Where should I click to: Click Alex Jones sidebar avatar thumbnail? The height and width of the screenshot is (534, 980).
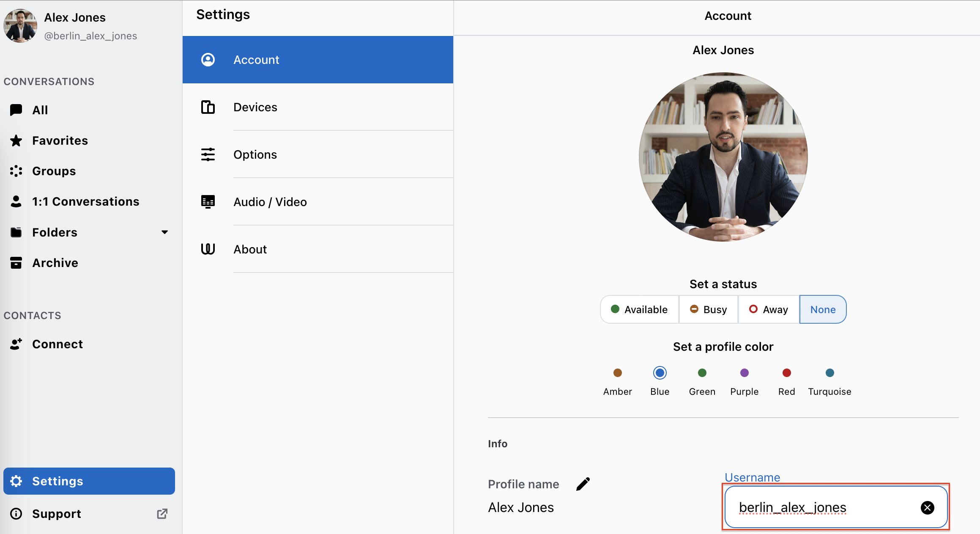tap(20, 26)
